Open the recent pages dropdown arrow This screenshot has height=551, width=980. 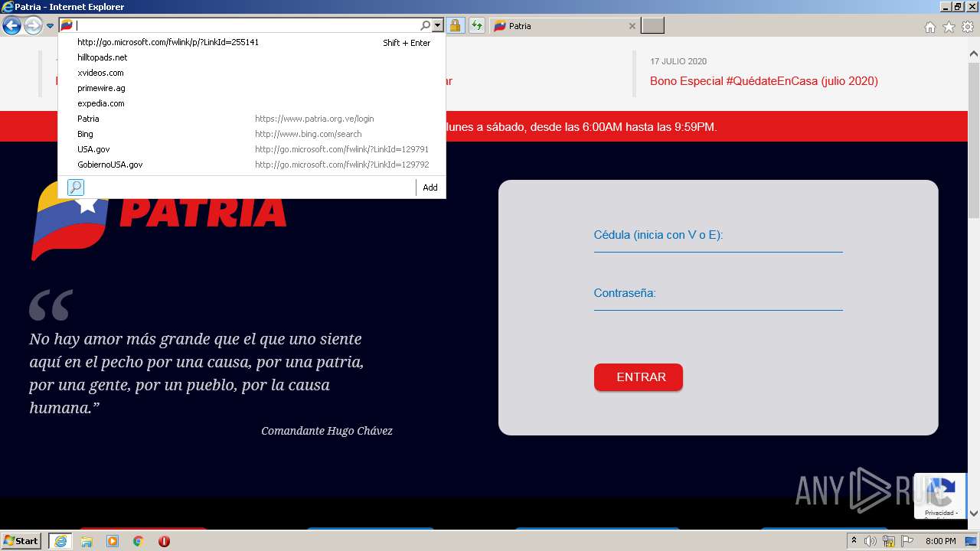[51, 26]
